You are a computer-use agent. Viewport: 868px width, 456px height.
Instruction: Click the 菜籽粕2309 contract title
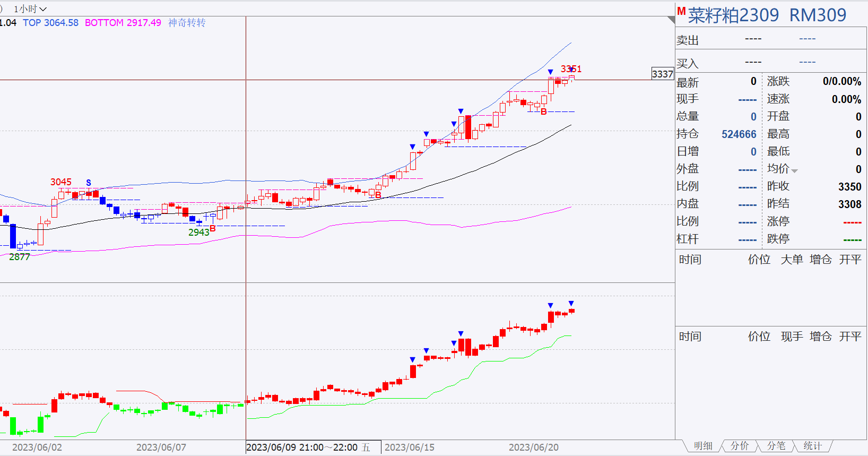[734, 15]
